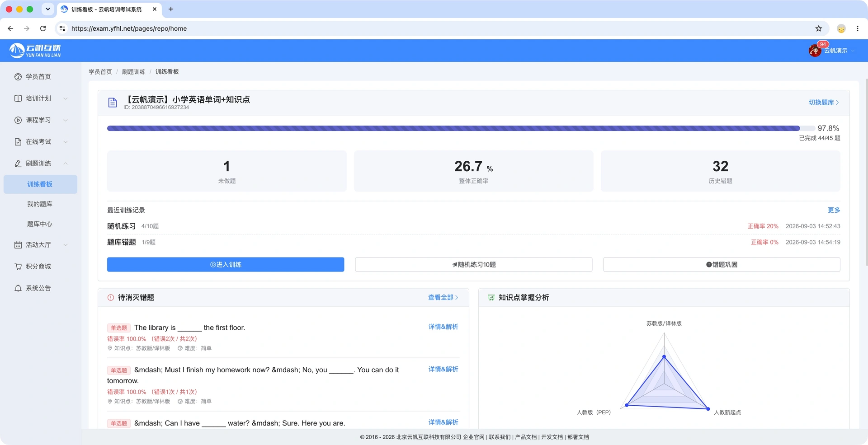Open 我的题库 in the sidebar
The height and width of the screenshot is (445, 868).
[x=40, y=204]
